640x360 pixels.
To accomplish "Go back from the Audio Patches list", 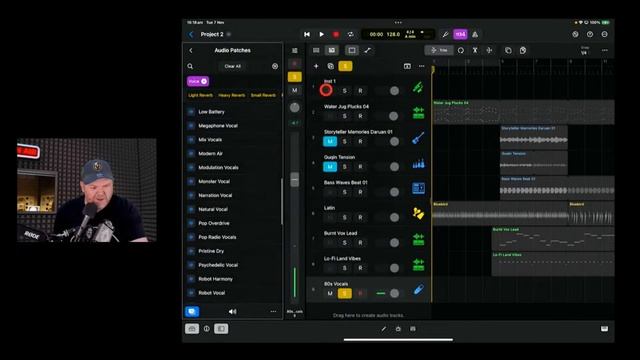I will click(191, 50).
